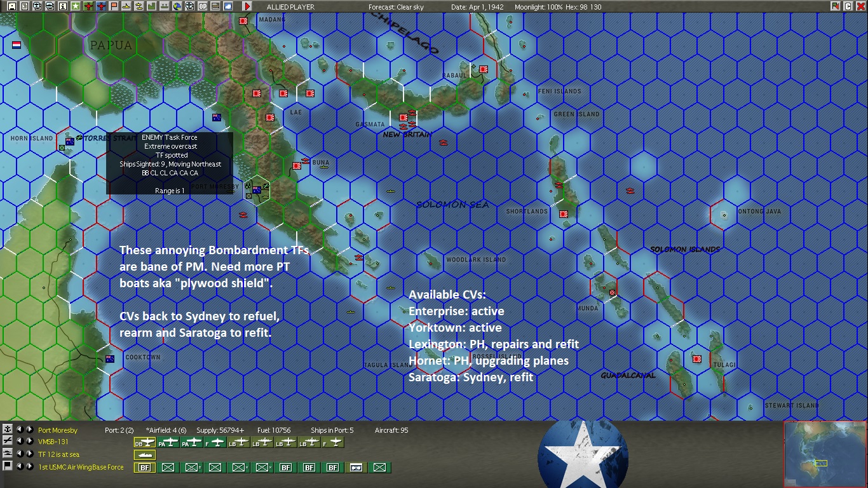This screenshot has width=868, height=488.
Task: Click the globe icon in the toolbar
Action: (x=177, y=6)
